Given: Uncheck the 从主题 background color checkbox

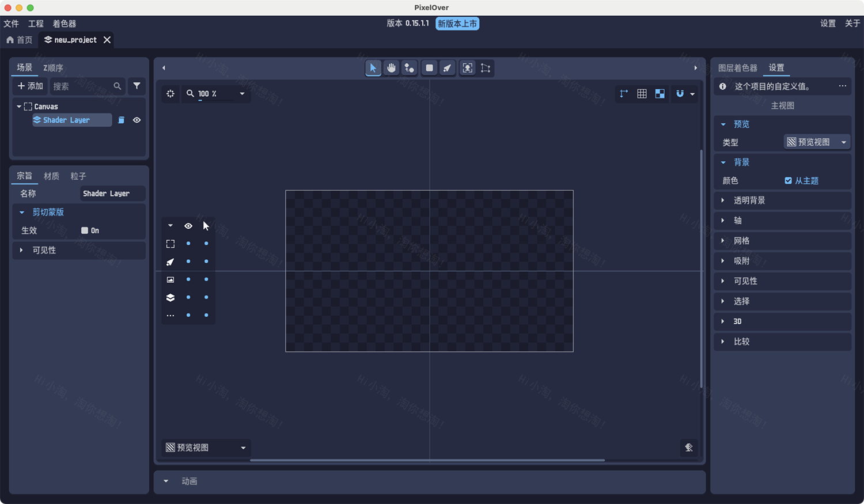Looking at the screenshot, I should tap(788, 180).
